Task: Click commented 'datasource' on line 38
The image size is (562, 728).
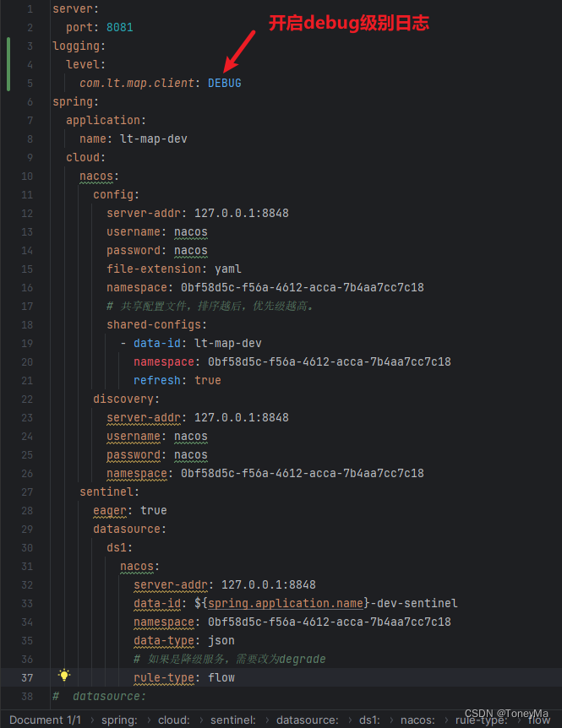Action: 106,696
